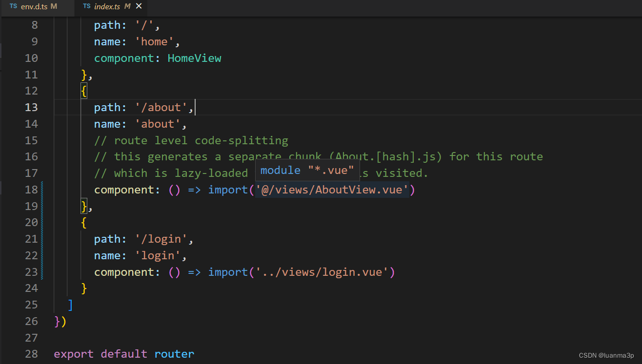
Task: Click the module "*.vue" hover tooltip
Action: click(307, 170)
